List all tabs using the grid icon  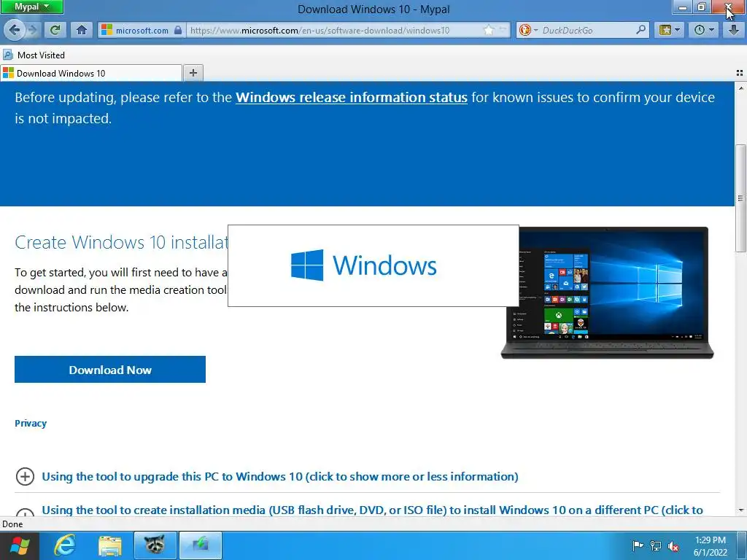pos(740,73)
